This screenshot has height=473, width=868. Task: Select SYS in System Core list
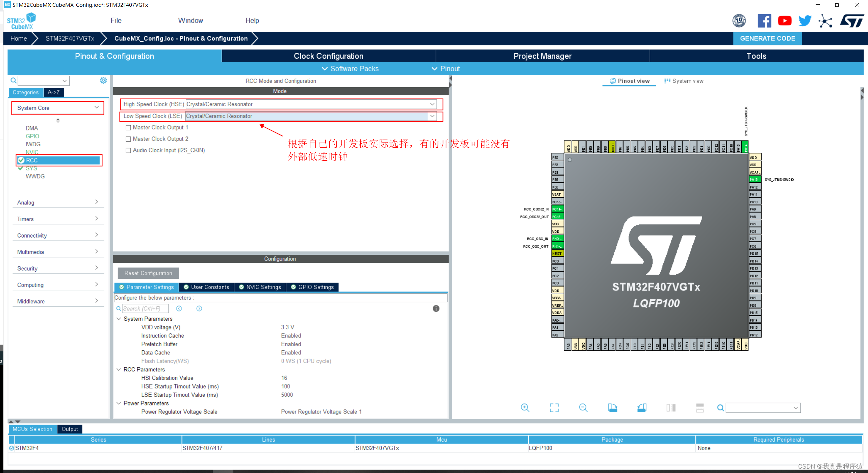pyautogui.click(x=31, y=168)
